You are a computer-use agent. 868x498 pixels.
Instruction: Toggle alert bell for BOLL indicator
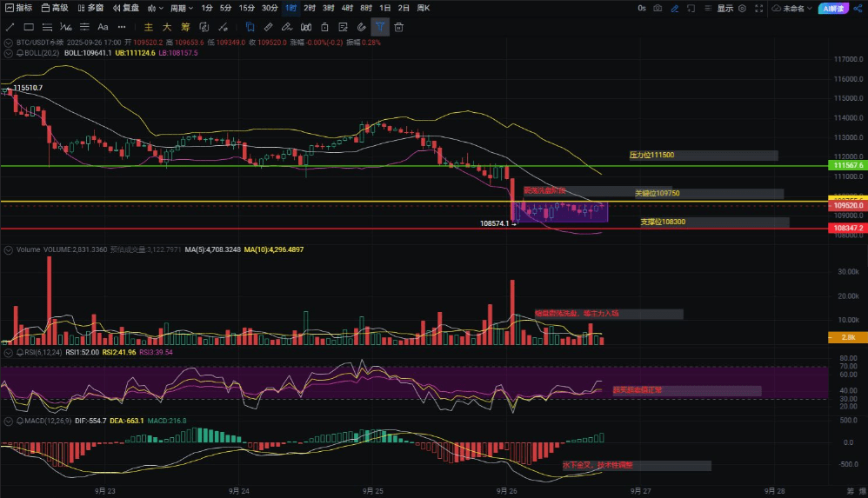(21, 53)
